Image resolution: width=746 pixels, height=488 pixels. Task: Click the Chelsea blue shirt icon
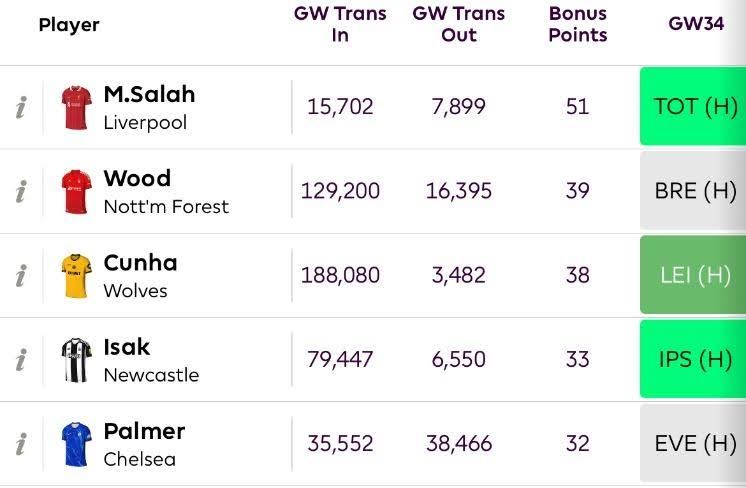coord(77,444)
